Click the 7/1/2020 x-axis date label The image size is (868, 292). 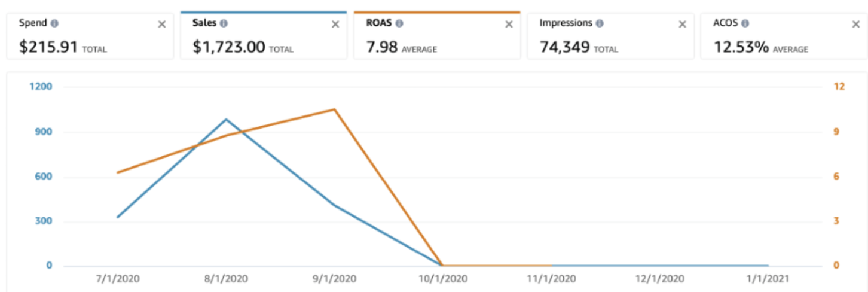pyautogui.click(x=117, y=279)
